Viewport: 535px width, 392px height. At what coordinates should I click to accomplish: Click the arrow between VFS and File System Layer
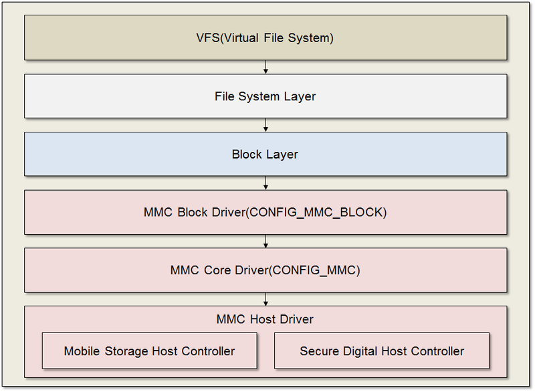click(265, 66)
